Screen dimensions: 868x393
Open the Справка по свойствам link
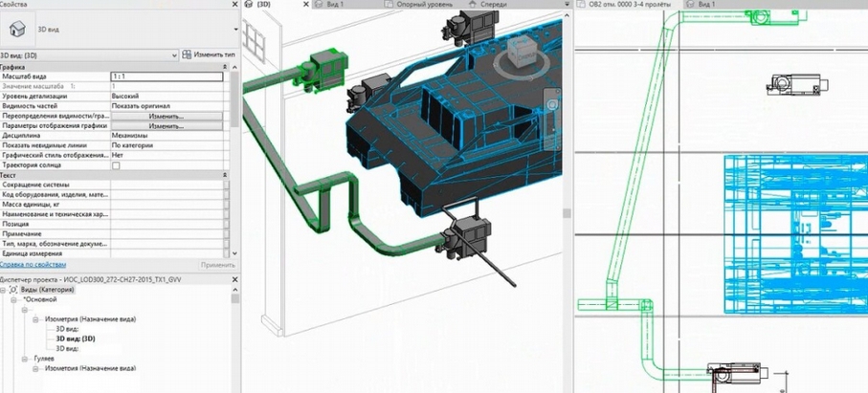[x=33, y=265]
